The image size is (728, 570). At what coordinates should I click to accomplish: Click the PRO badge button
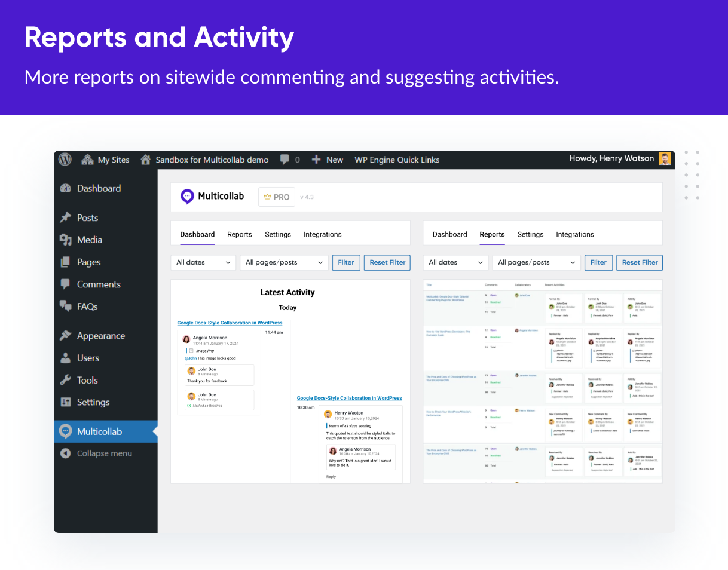[x=277, y=197]
